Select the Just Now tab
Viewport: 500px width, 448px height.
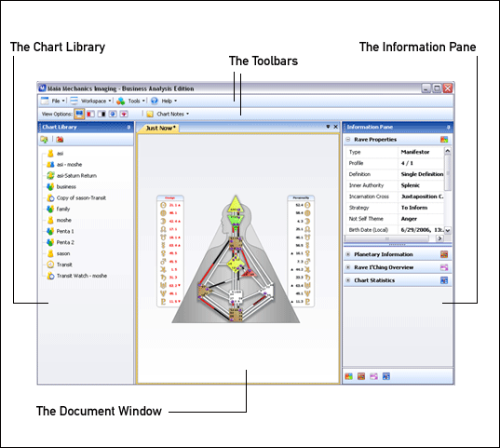[x=159, y=128]
